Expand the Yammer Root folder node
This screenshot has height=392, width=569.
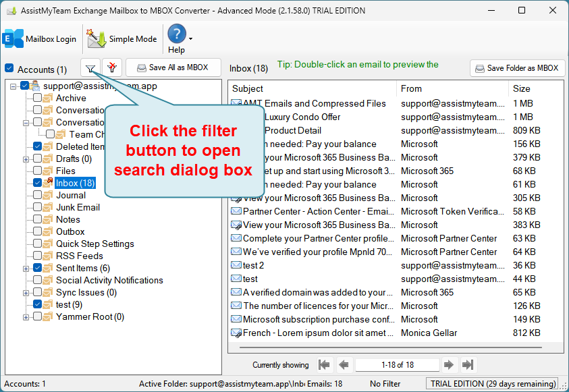coord(26,317)
